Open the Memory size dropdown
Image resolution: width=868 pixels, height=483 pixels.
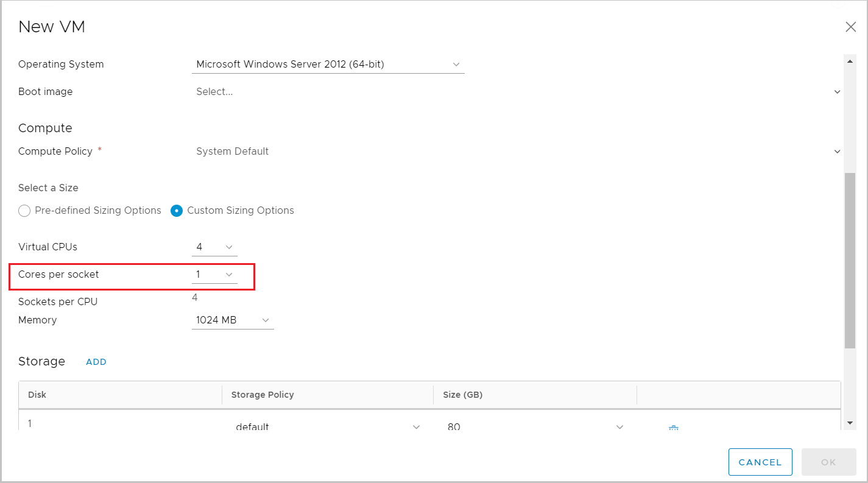pyautogui.click(x=233, y=320)
